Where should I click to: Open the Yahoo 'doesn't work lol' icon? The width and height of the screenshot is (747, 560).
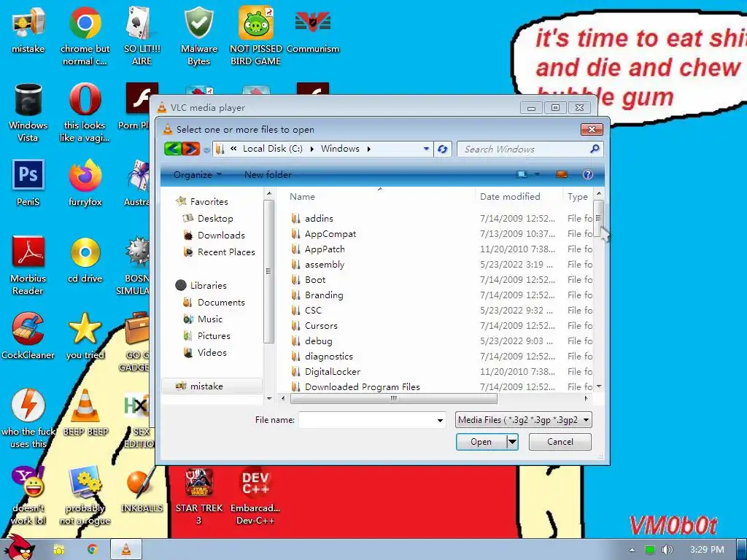[x=28, y=495]
